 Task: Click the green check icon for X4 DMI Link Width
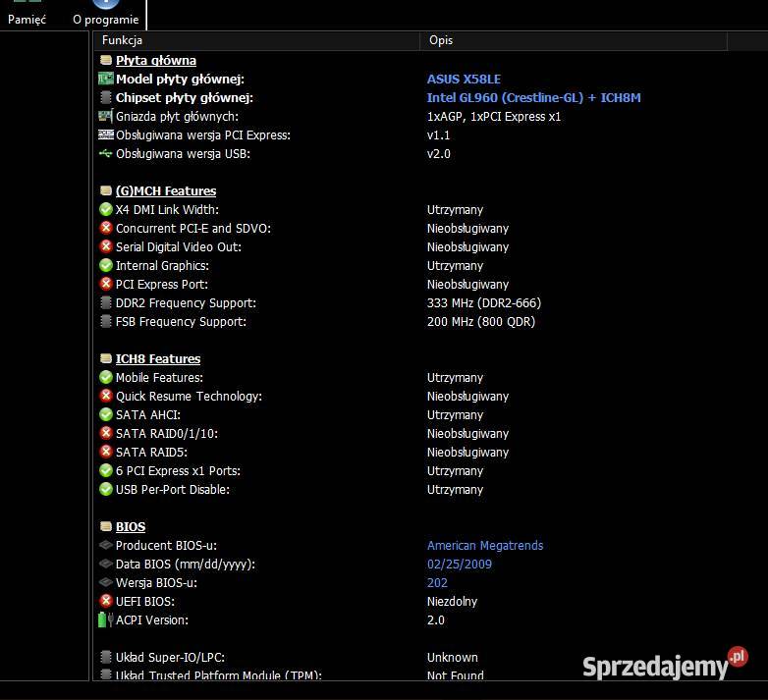106,209
